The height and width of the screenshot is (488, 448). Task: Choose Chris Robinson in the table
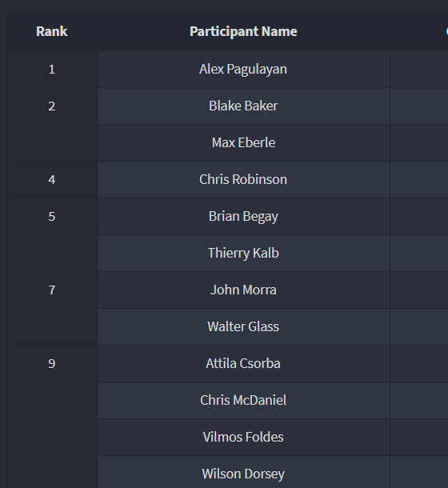point(243,179)
